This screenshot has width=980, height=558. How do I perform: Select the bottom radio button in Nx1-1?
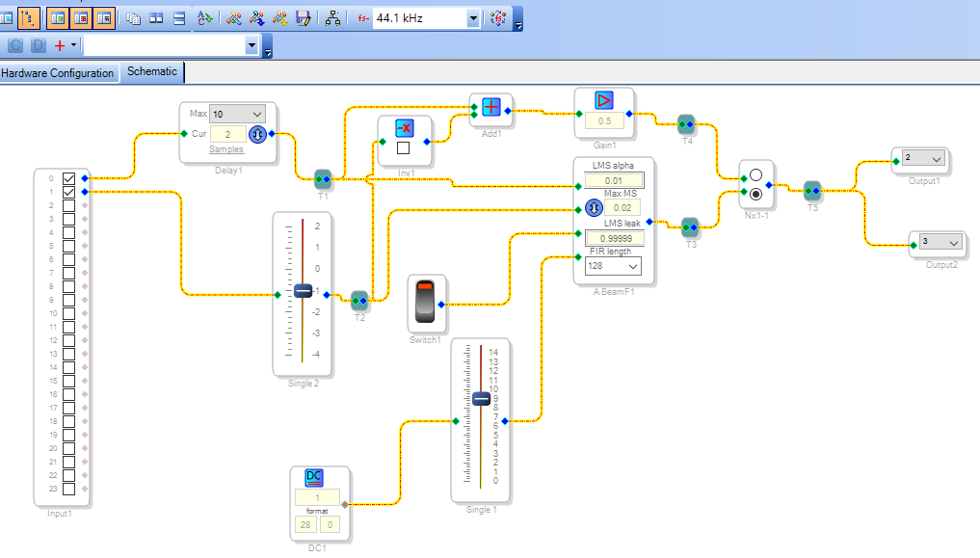point(755,194)
